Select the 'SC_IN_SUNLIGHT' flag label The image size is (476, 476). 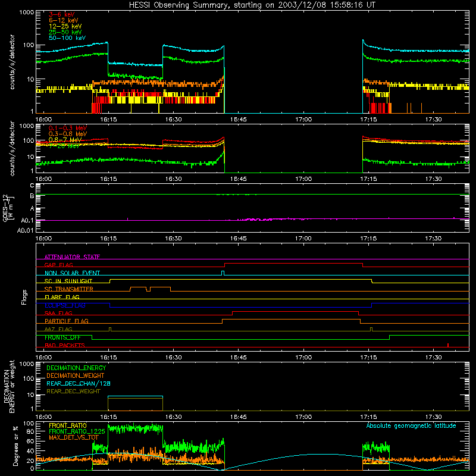[68, 281]
